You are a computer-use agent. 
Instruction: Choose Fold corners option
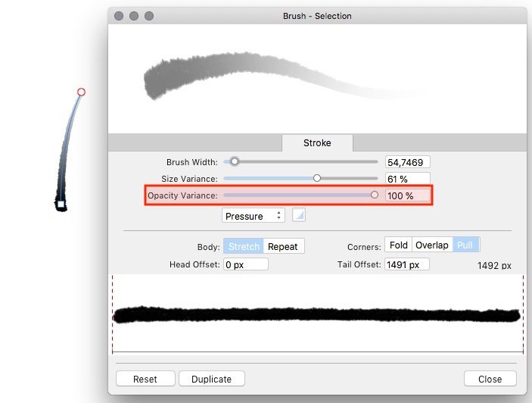398,245
